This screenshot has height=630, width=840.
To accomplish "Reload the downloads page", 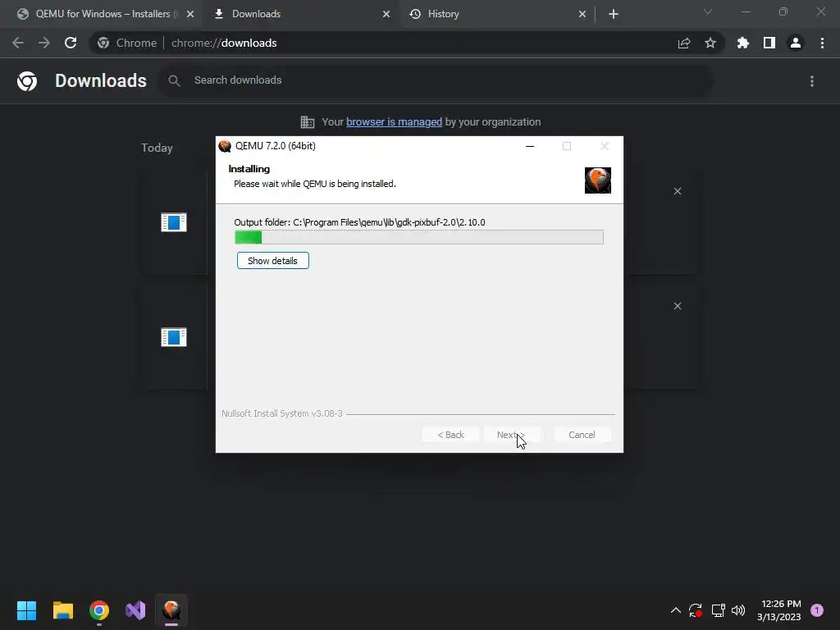I will coord(71,43).
